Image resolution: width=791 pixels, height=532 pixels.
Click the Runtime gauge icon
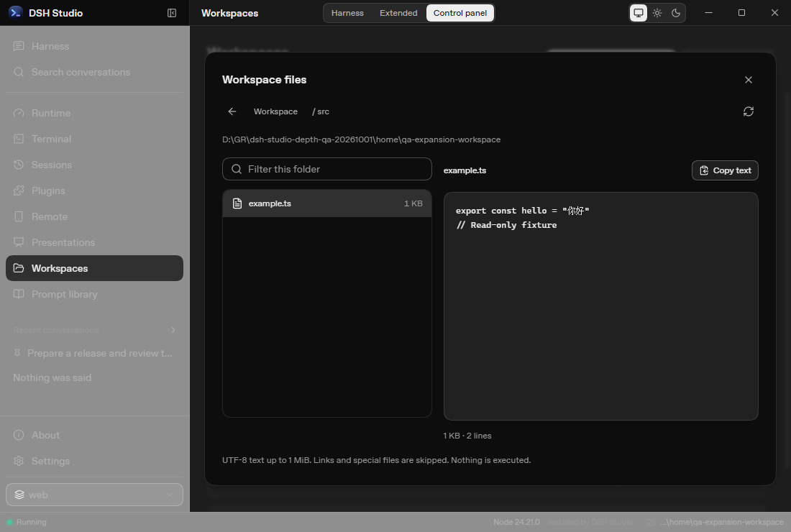19,113
